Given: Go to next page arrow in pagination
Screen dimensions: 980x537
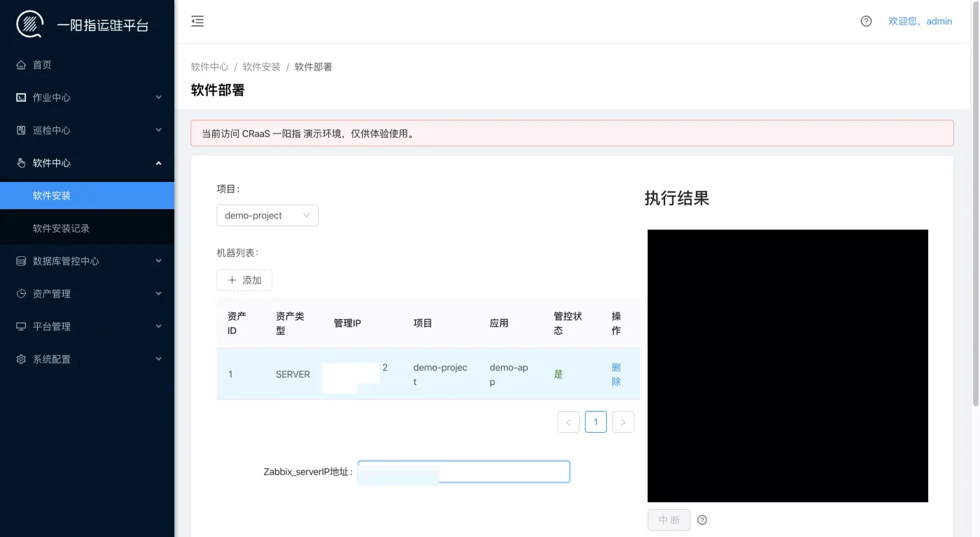Looking at the screenshot, I should click(623, 422).
